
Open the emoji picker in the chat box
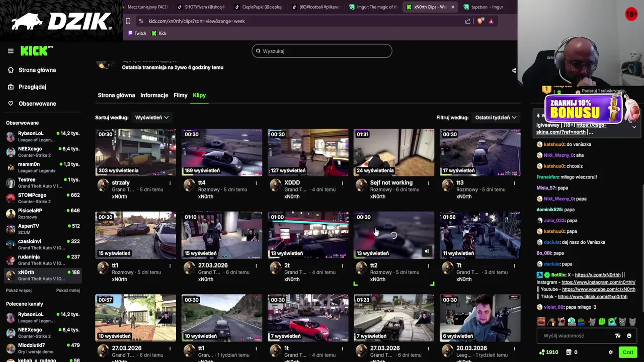point(629,336)
